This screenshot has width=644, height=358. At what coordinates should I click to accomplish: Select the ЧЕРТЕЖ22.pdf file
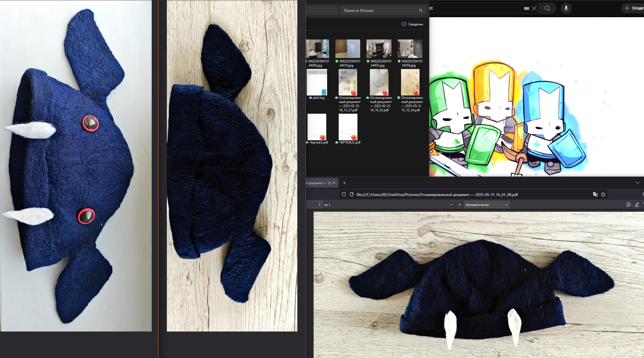pyautogui.click(x=348, y=129)
